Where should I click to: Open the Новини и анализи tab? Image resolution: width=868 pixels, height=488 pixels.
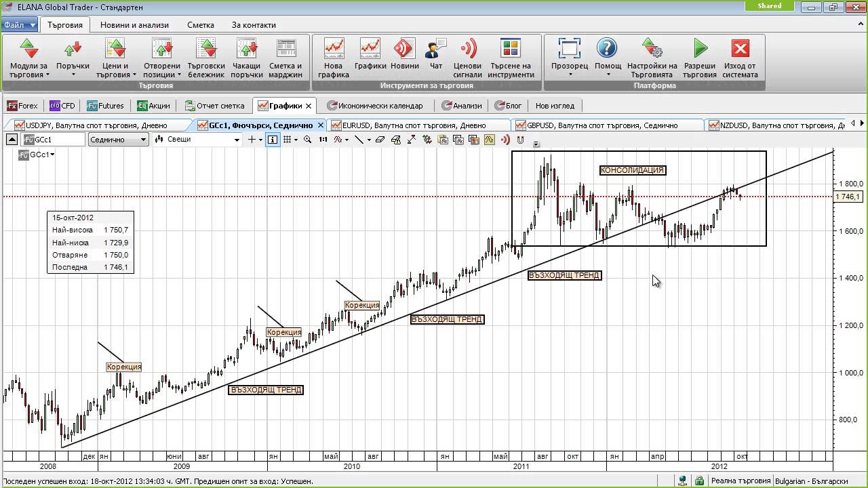point(134,24)
